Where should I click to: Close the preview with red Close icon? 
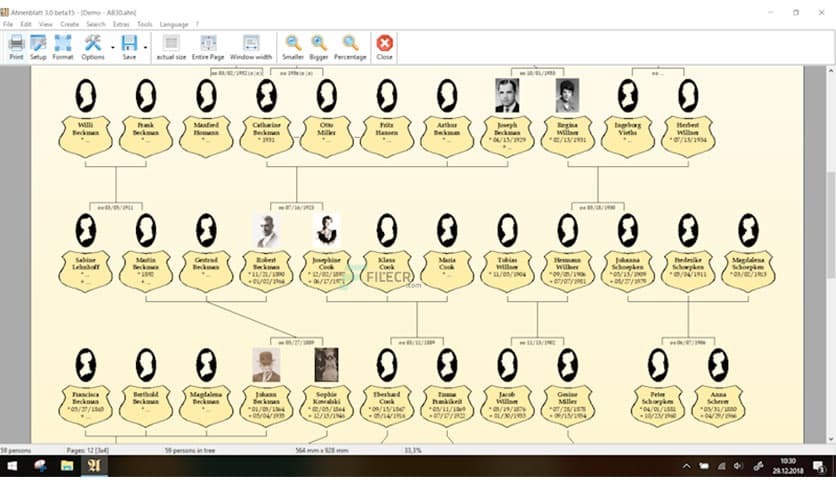[x=384, y=47]
